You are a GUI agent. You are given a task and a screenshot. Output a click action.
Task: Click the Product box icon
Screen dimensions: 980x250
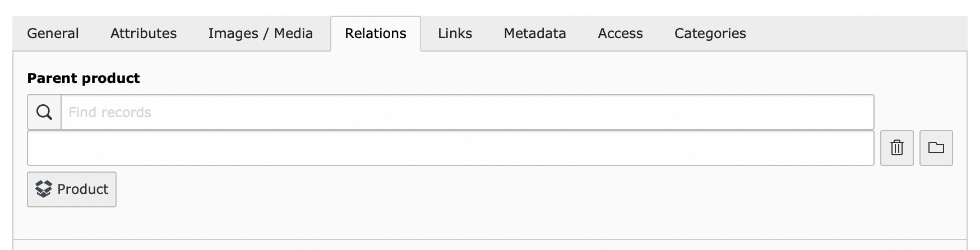pyautogui.click(x=44, y=189)
